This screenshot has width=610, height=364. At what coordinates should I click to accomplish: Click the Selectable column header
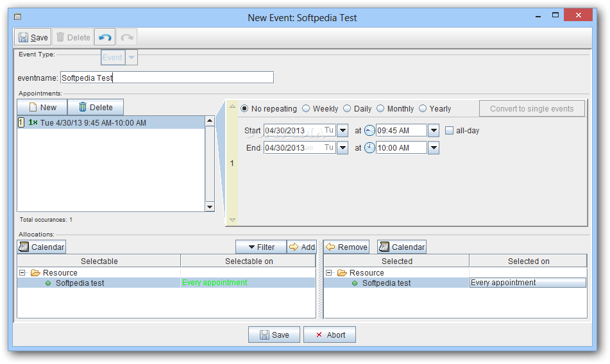(x=99, y=261)
